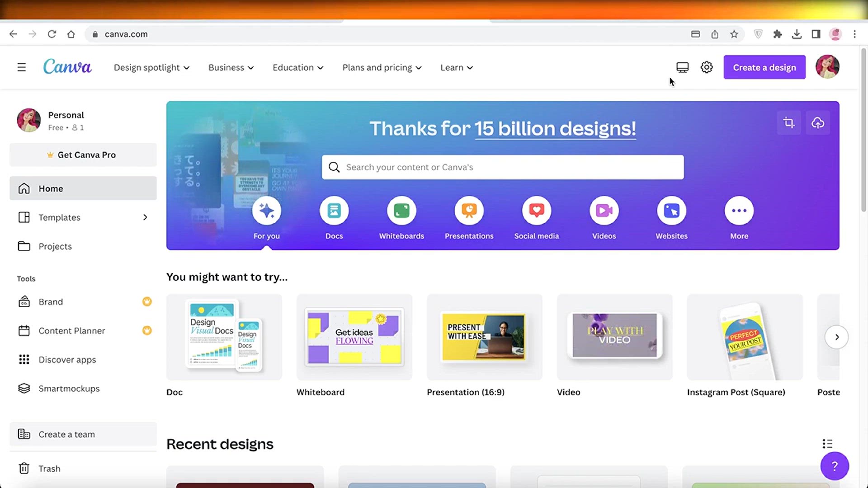Select the Videos category icon

(604, 211)
